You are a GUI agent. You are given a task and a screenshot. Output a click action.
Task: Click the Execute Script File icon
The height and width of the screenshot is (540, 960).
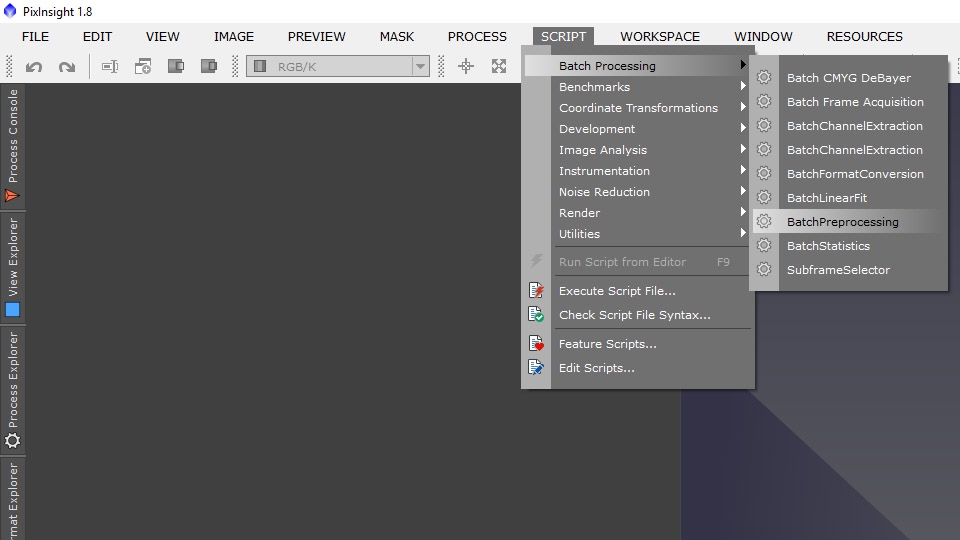(536, 290)
